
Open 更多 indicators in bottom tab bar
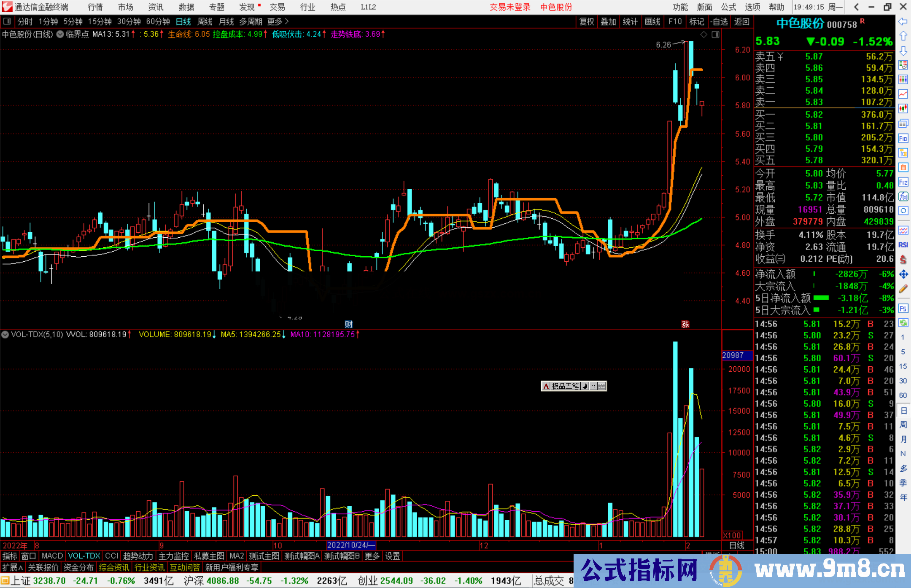372,556
